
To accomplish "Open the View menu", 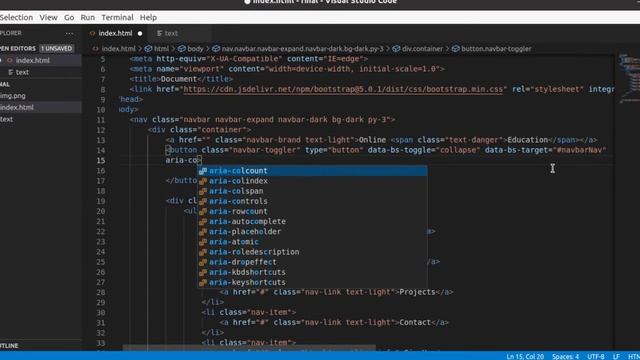I will point(48,18).
